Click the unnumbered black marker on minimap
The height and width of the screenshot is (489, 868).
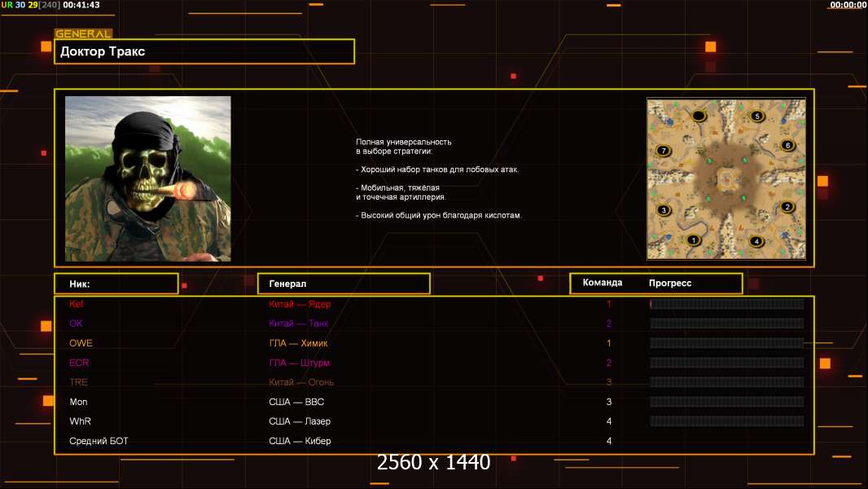click(699, 117)
